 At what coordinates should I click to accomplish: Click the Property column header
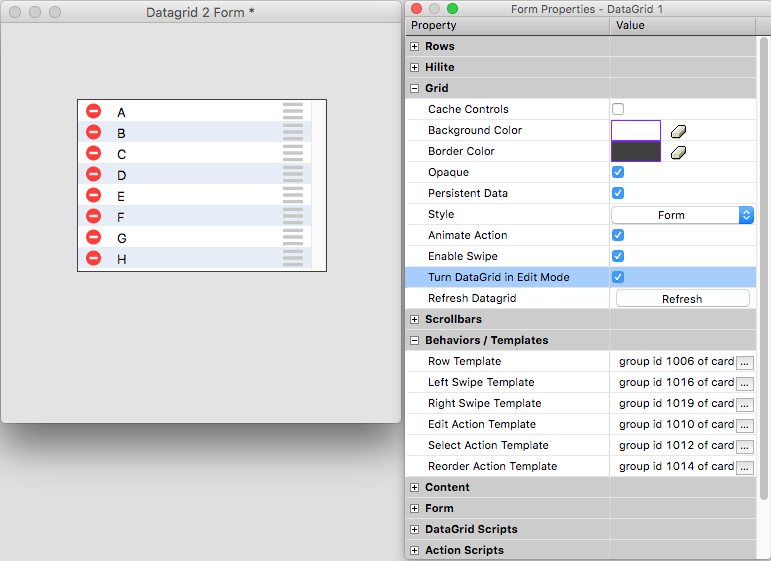click(507, 25)
